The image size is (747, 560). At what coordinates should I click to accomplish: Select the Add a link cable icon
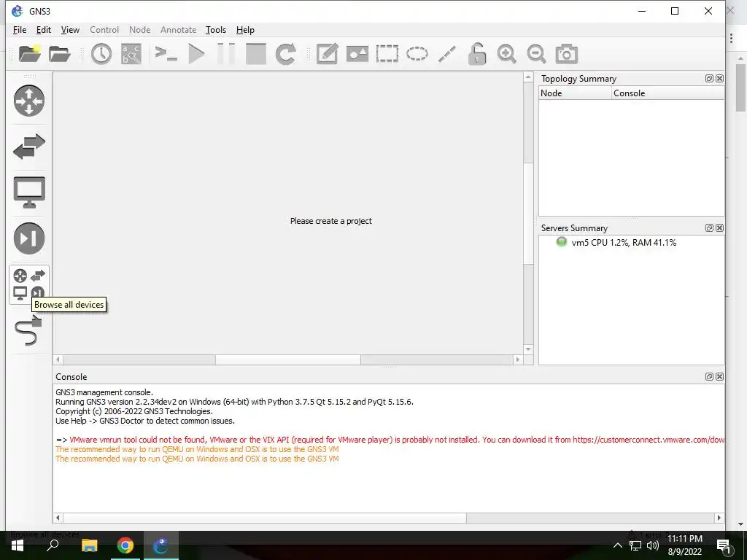click(x=29, y=330)
